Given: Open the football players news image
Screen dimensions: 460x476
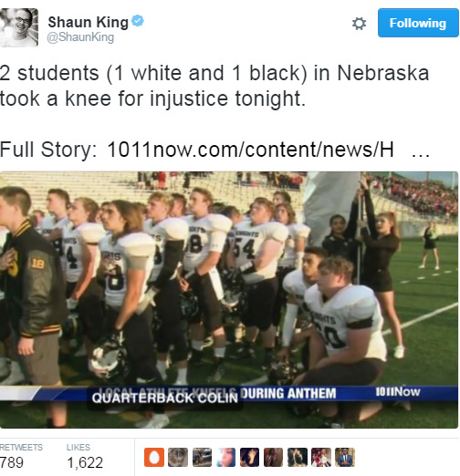Looking at the screenshot, I should click(x=229, y=300).
